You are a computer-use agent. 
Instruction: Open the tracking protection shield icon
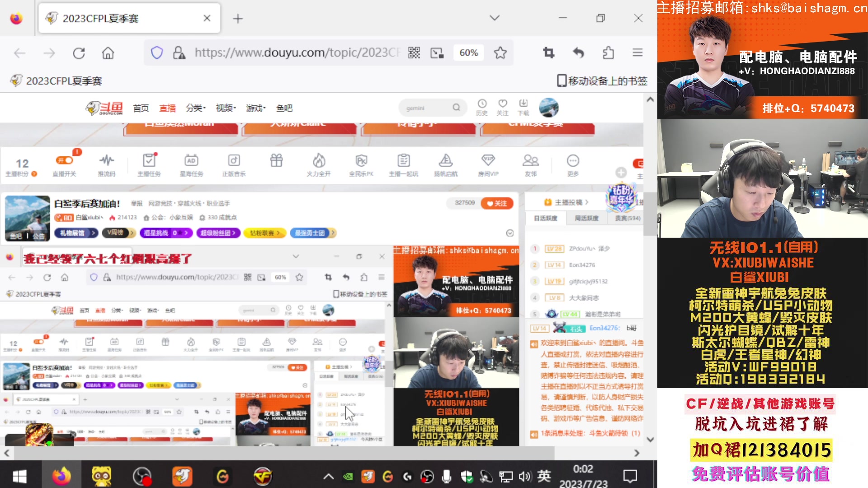point(157,53)
